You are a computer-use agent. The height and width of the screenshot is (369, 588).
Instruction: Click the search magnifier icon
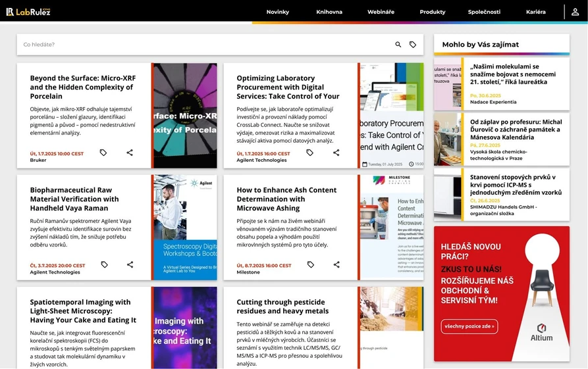pos(398,45)
